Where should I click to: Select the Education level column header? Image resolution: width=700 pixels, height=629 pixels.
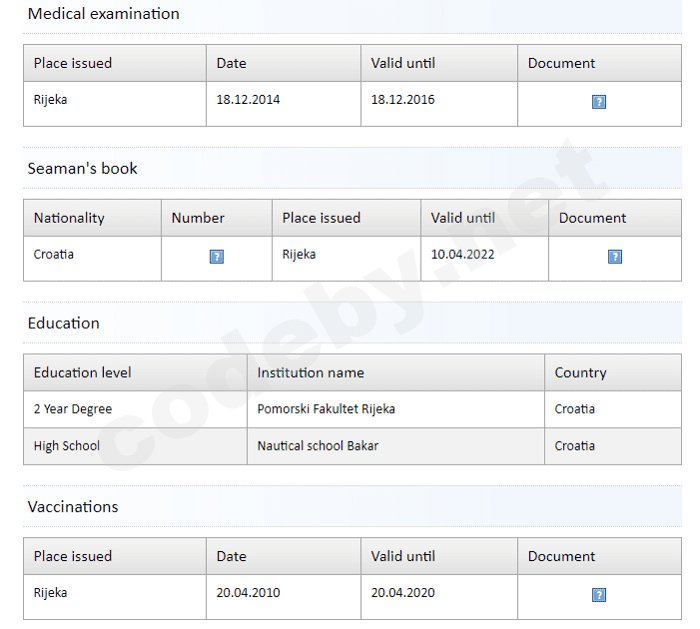pos(83,373)
